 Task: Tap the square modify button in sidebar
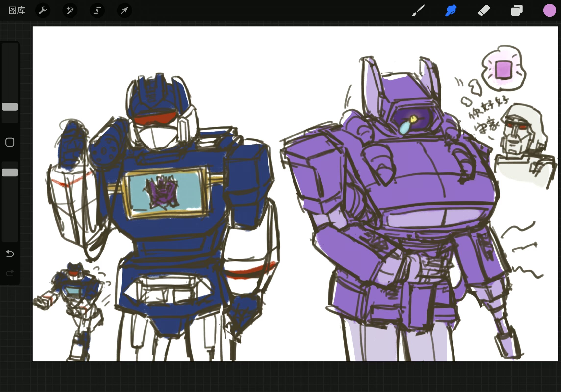click(10, 142)
